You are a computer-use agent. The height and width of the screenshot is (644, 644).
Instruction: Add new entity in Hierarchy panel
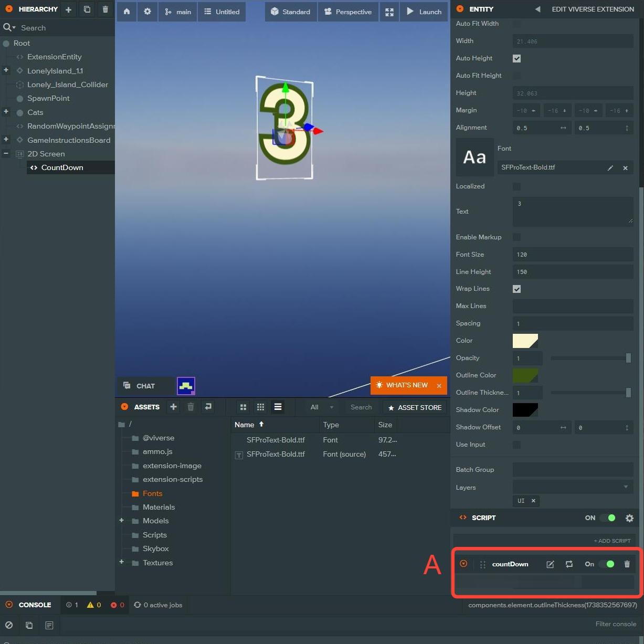pyautogui.click(x=68, y=9)
